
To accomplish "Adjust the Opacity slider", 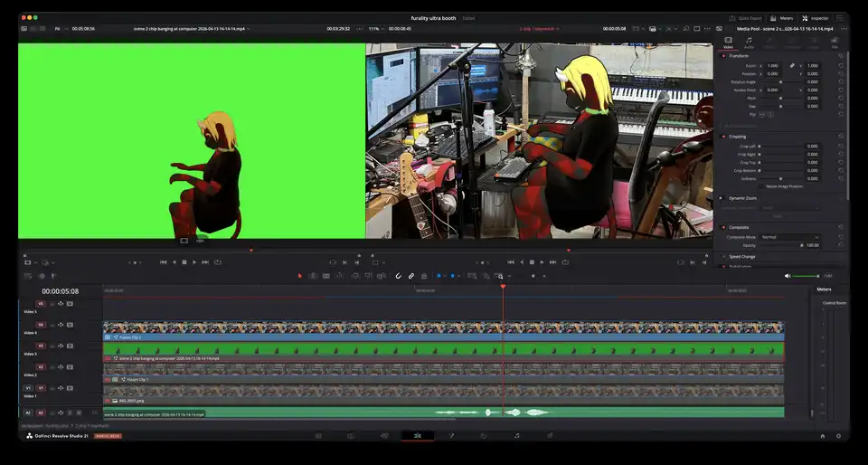I will 780,244.
